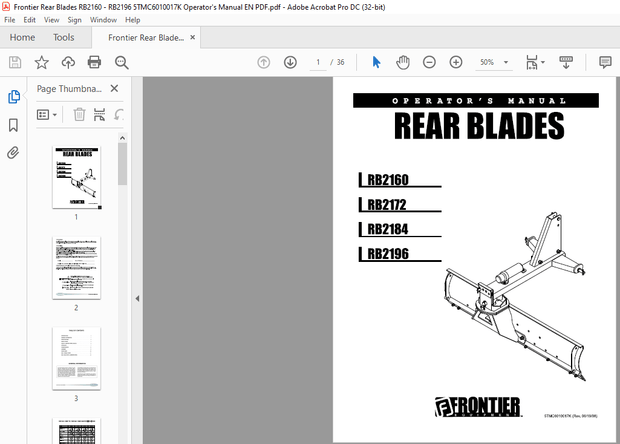This screenshot has height=444, width=620.
Task: Open the Help menu
Action: [x=132, y=20]
